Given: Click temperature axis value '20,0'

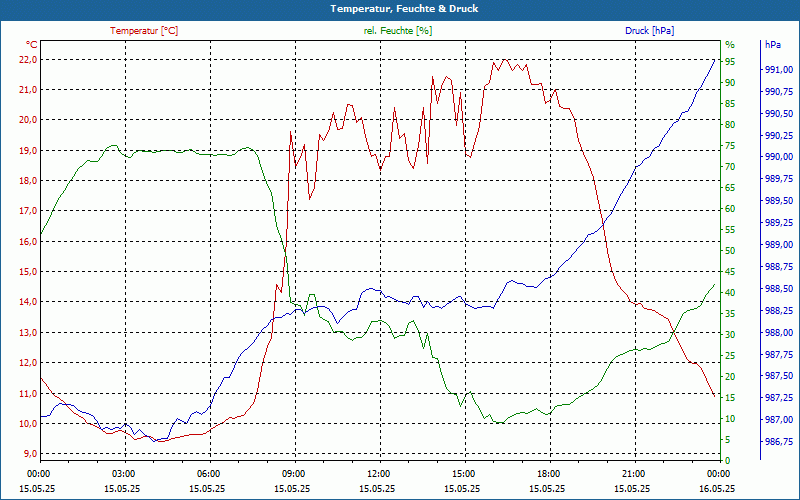Looking at the screenshot, I should coord(28,120).
